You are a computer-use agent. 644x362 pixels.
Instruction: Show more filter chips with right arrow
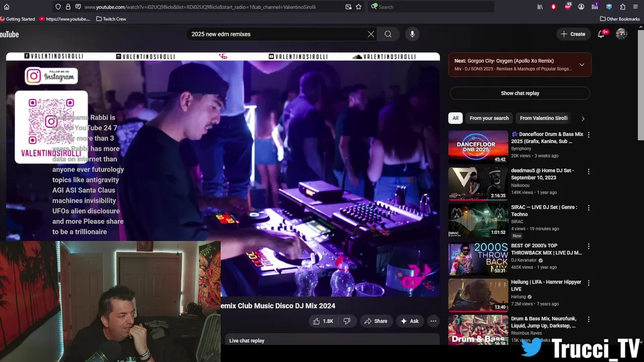point(583,119)
